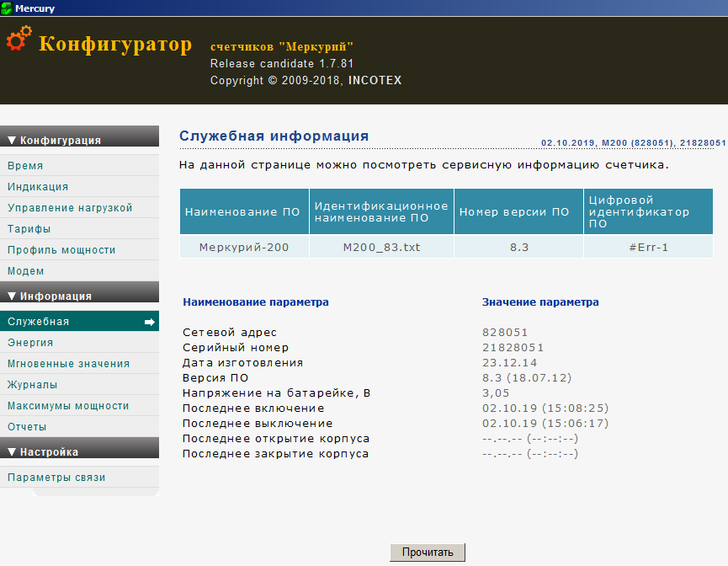
Task: Click the green Mercury title bar icon
Action: (x=7, y=8)
